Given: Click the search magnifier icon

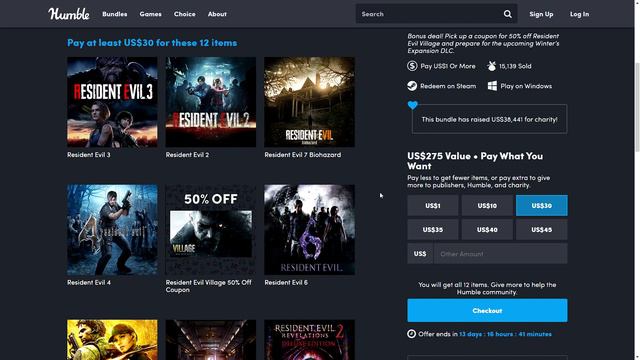Looking at the screenshot, I should pyautogui.click(x=507, y=14).
